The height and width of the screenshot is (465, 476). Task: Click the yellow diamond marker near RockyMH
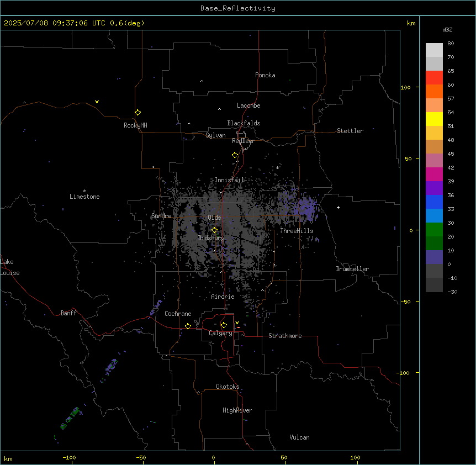(x=137, y=113)
